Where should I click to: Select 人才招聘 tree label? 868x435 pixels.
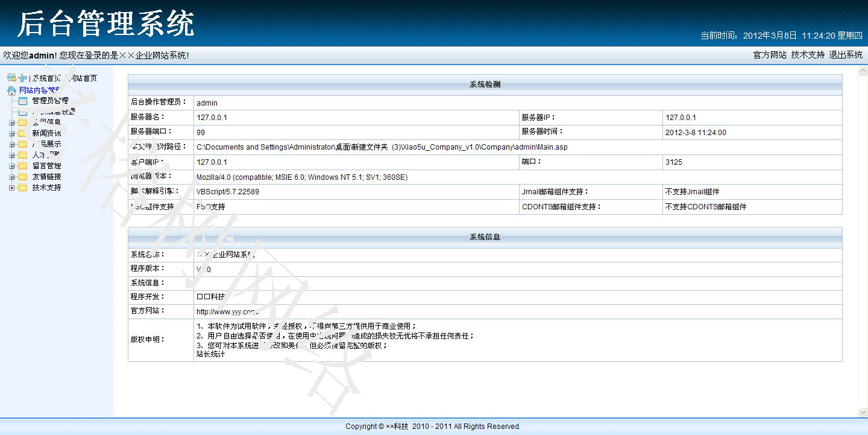click(x=47, y=155)
